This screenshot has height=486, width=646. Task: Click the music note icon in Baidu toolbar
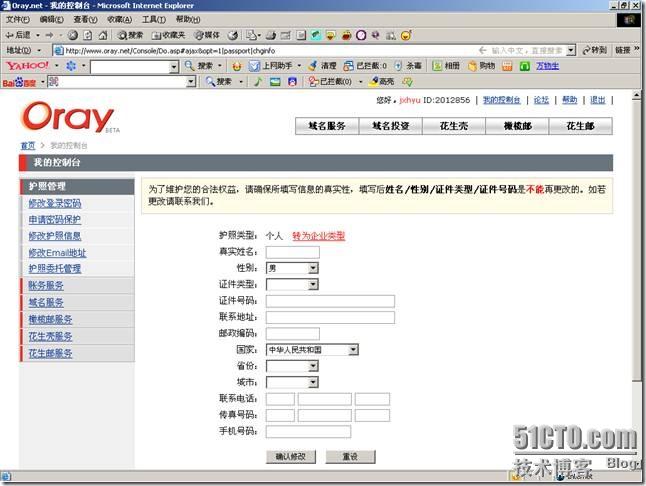coord(258,82)
